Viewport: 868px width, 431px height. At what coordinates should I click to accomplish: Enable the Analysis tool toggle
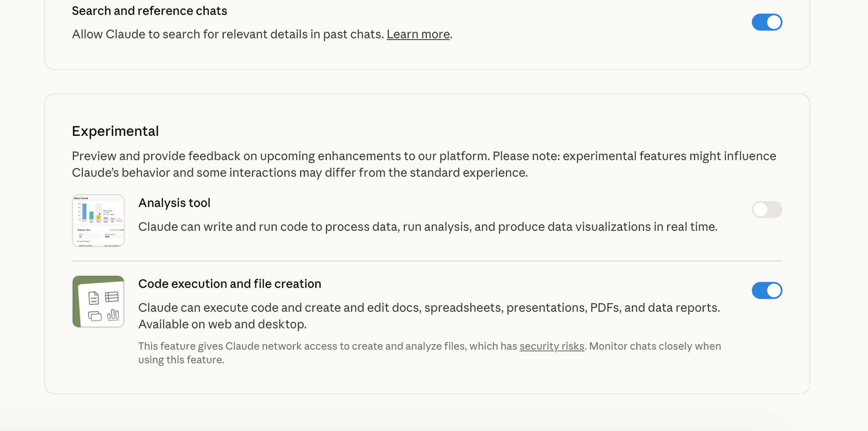[767, 210]
